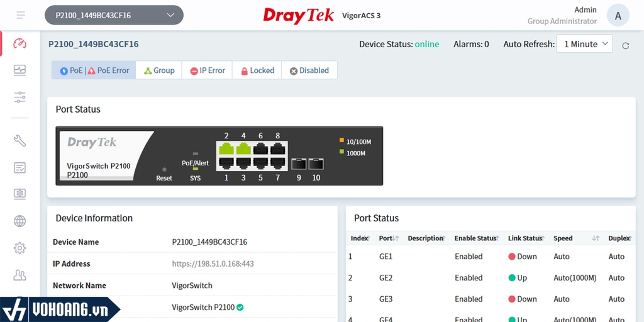Click the PoE/Alert LED indicator
The height and width of the screenshot is (322, 644).
[196, 153]
